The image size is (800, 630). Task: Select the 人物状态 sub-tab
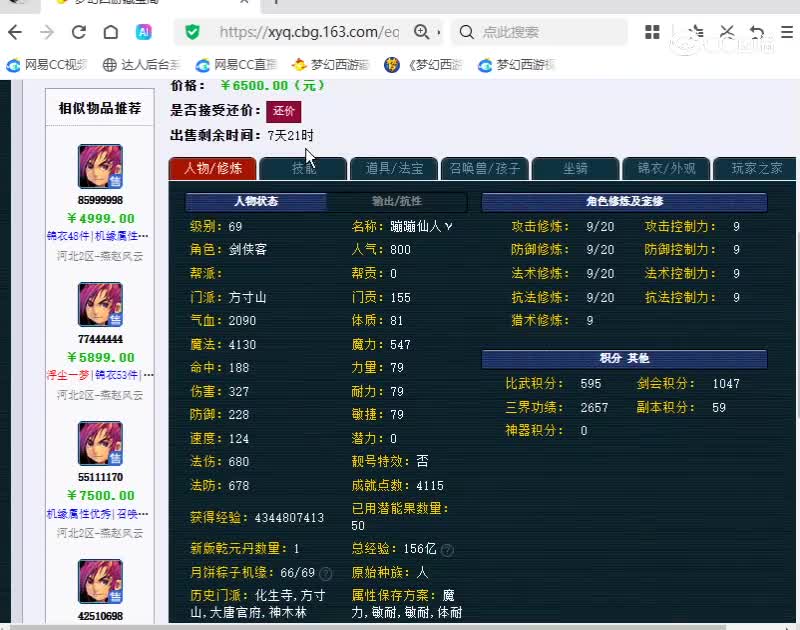click(256, 201)
